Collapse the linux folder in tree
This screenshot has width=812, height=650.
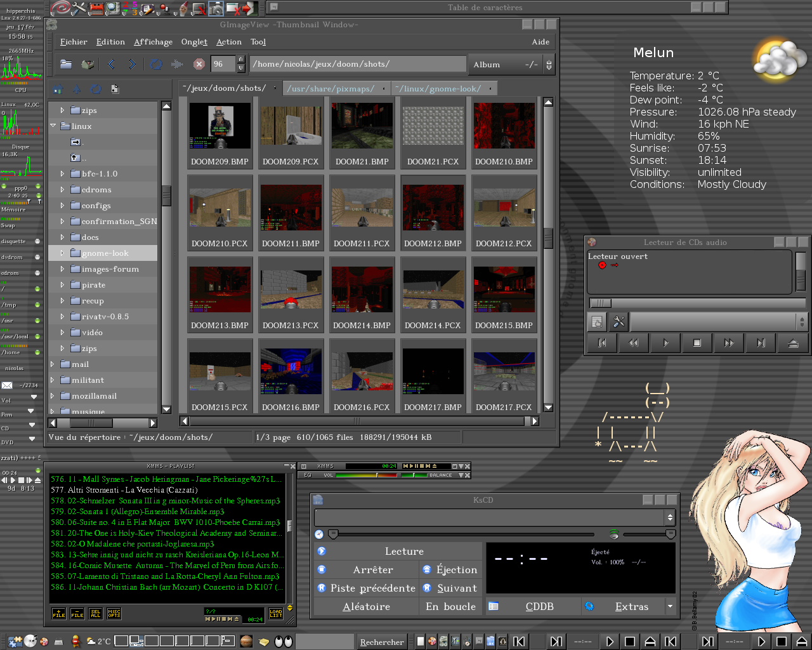pyautogui.click(x=53, y=126)
